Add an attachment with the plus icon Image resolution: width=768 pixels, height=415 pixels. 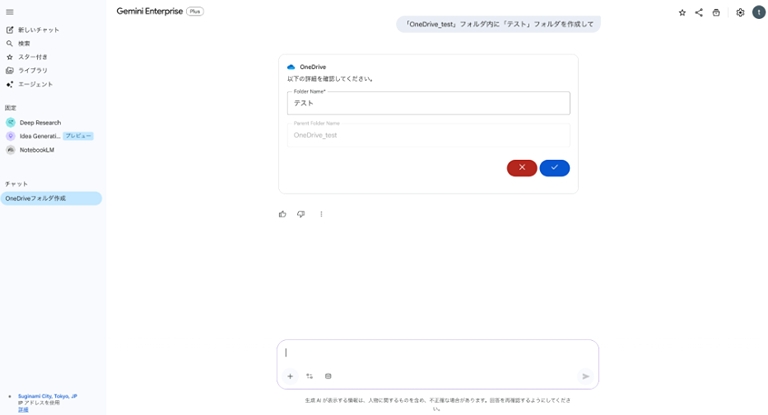290,376
